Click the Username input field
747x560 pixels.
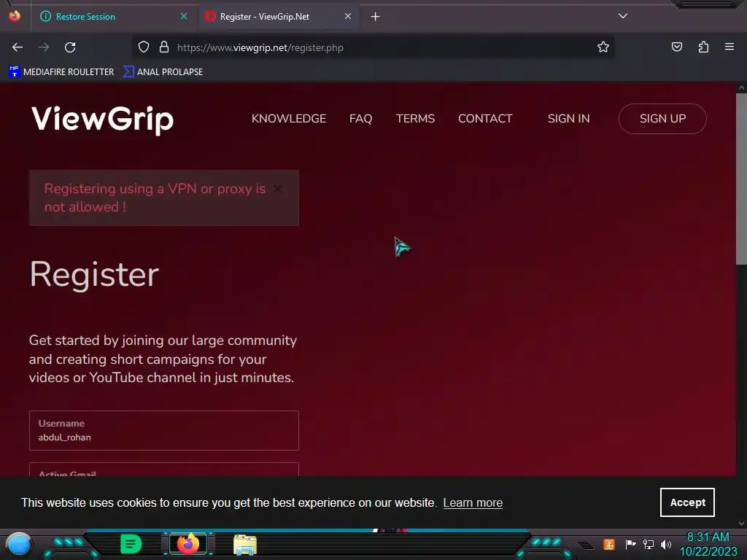tap(164, 430)
